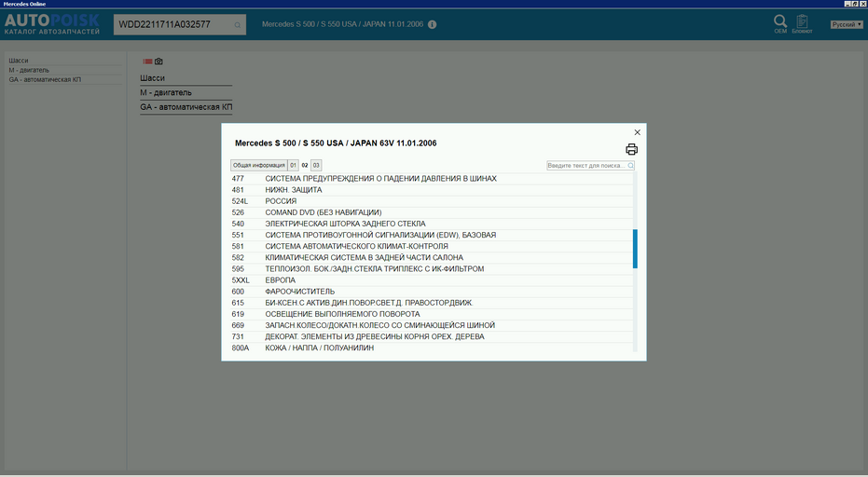868x477 pixels.
Task: Go to AutoPoisk logo home
Action: (52, 24)
